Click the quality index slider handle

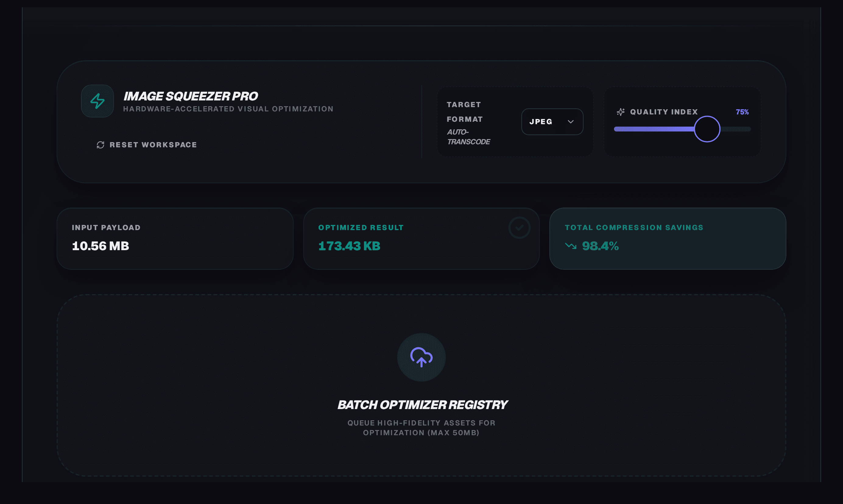[x=707, y=129]
